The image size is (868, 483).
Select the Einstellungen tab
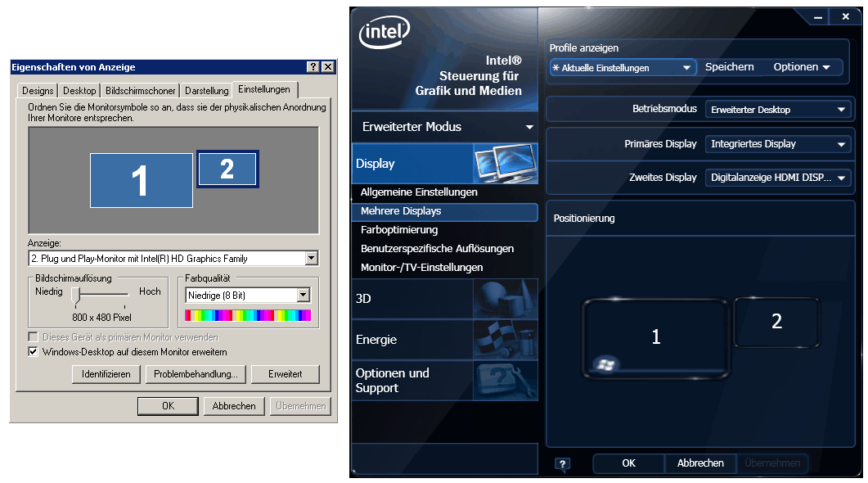[x=264, y=89]
